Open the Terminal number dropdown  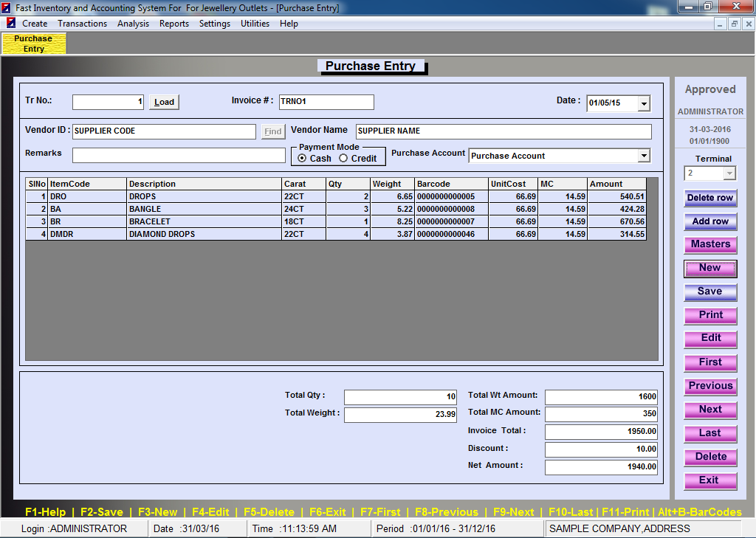click(729, 173)
